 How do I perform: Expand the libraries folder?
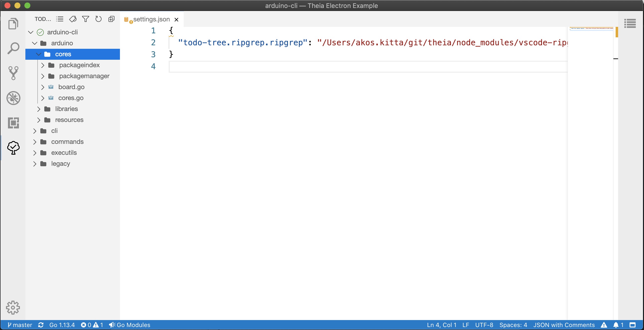pos(39,109)
